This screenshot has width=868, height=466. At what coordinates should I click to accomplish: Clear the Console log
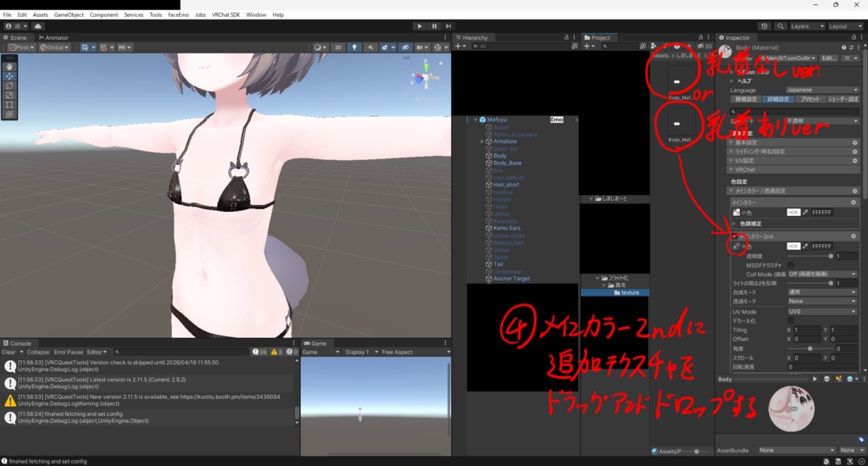click(x=8, y=352)
